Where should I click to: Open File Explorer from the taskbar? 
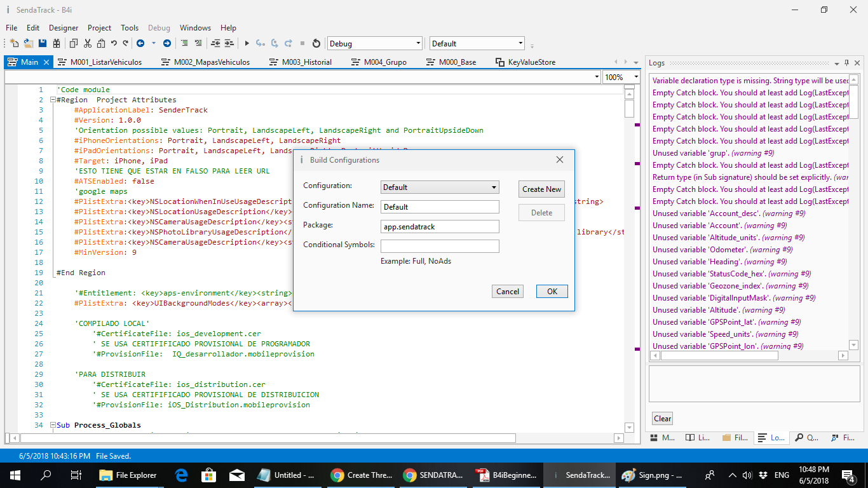click(x=128, y=475)
